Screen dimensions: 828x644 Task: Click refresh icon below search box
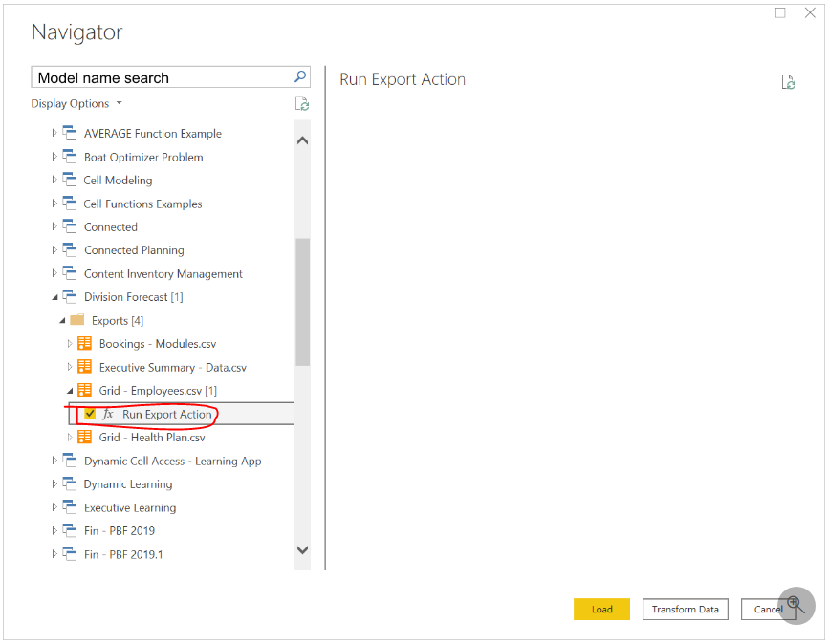coord(302,103)
